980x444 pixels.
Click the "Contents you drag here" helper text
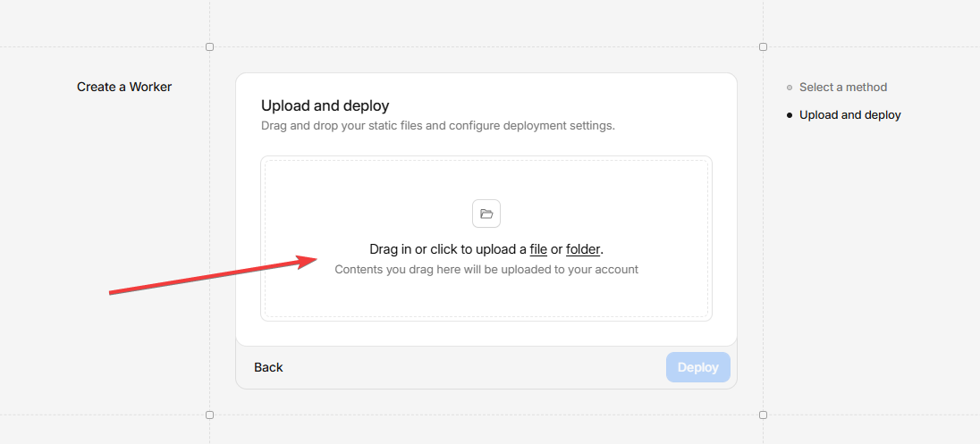coord(486,270)
